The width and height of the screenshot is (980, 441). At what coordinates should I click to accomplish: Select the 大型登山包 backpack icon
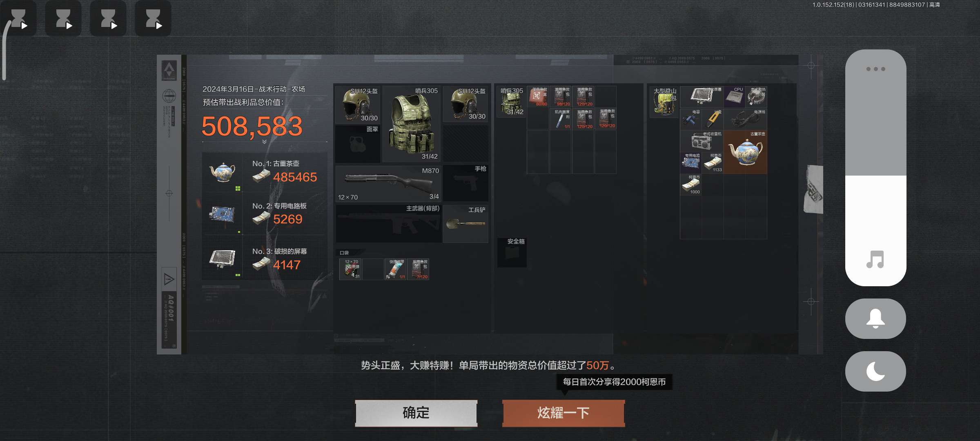pyautogui.click(x=664, y=101)
